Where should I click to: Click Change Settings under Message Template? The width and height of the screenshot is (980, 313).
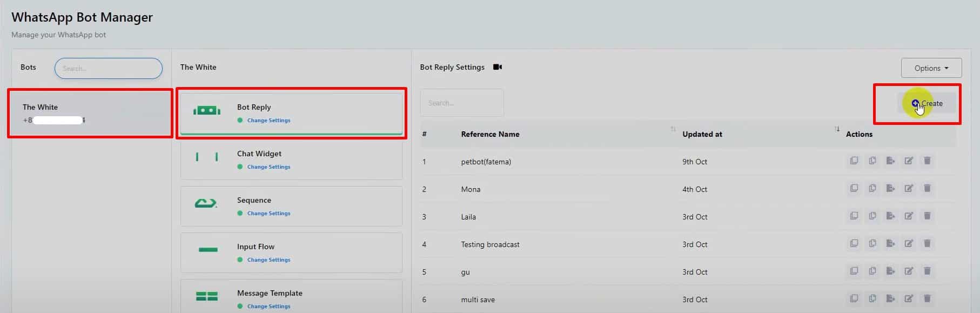pyautogui.click(x=269, y=307)
